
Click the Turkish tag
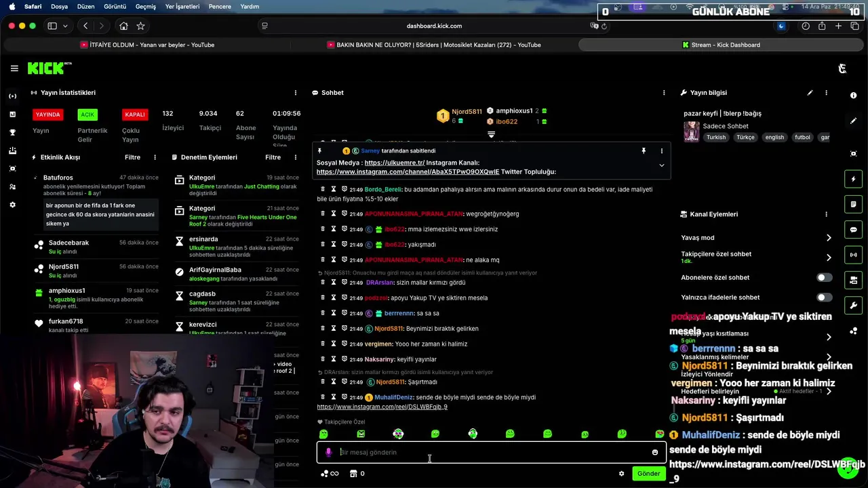(x=716, y=137)
